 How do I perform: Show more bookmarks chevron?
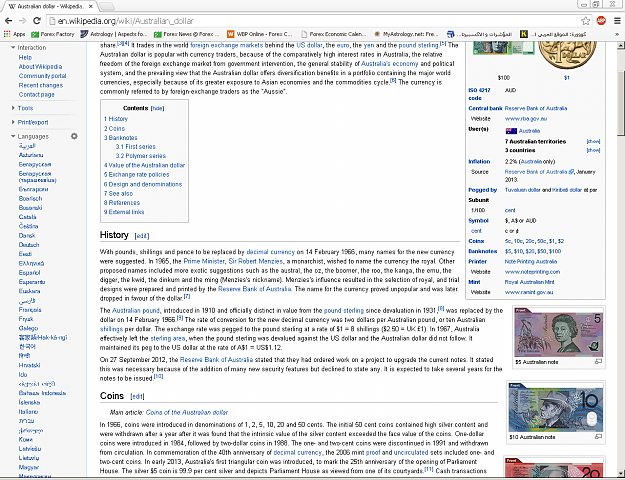click(x=617, y=34)
